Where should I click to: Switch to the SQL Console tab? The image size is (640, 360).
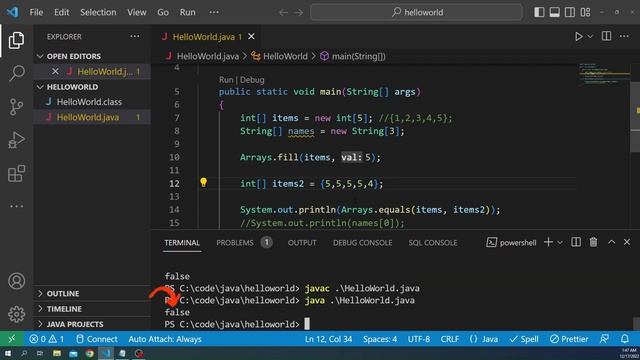tap(433, 243)
